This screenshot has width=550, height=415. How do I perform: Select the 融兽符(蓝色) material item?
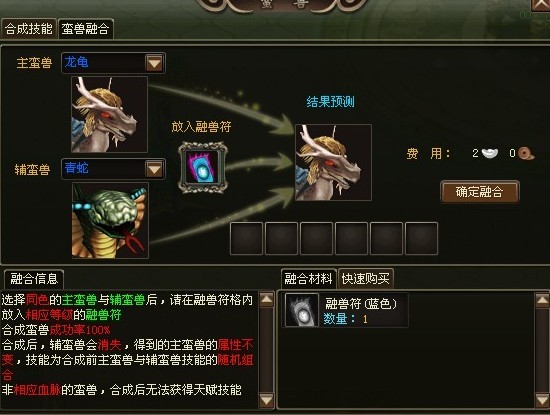click(345, 310)
